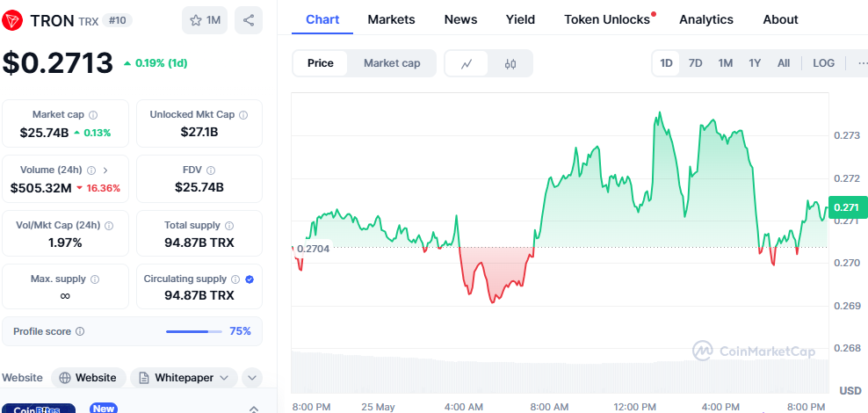This screenshot has height=413, width=868.
Task: Click info icon next to Total supply
Action: (229, 226)
